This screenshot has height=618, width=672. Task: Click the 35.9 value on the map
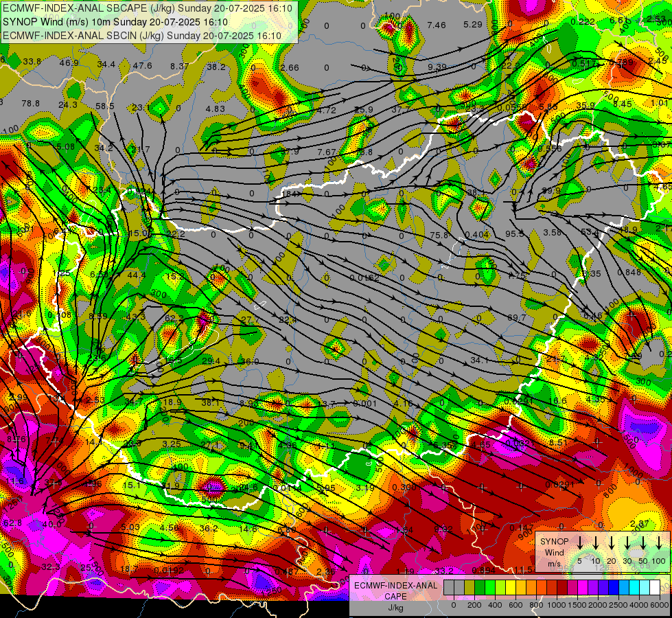(x=586, y=106)
